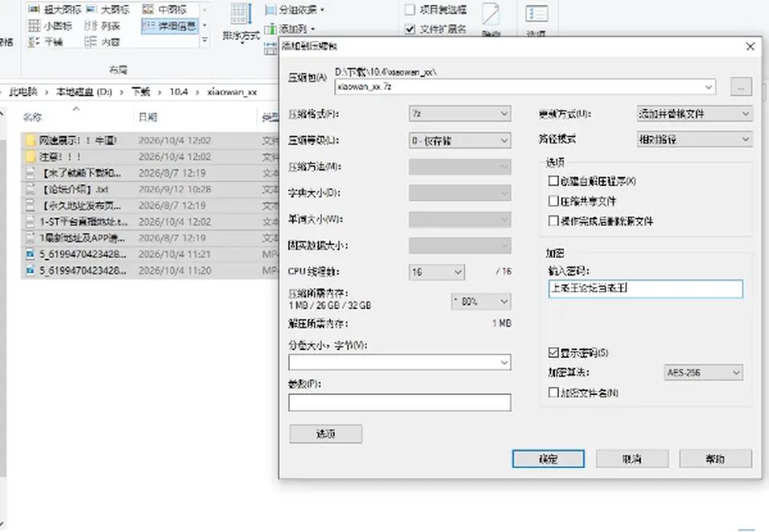Open 排序方式 in Explorer ribbon
The image size is (769, 532).
coord(241,23)
